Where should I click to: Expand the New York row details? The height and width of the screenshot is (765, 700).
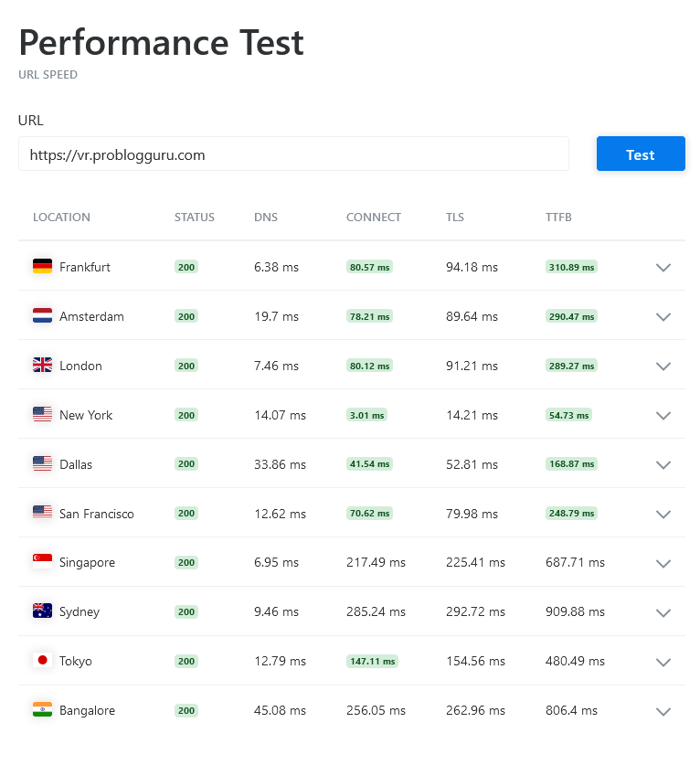[663, 416]
